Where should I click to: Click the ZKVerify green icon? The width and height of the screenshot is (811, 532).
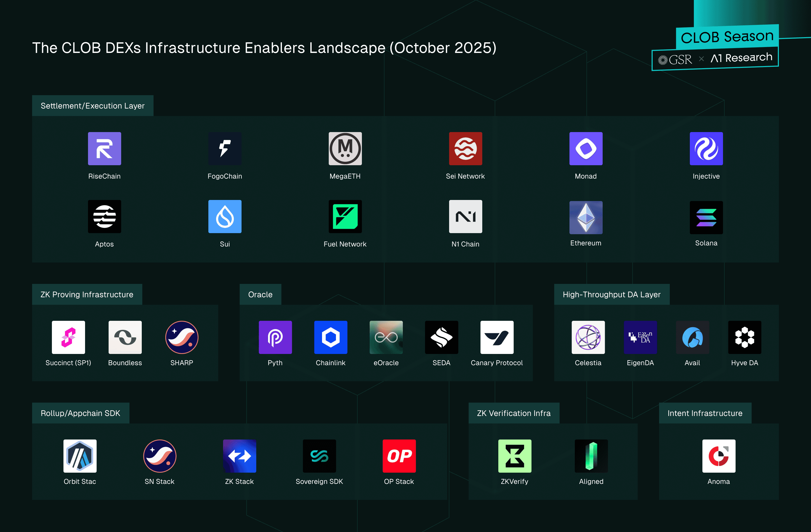515,456
